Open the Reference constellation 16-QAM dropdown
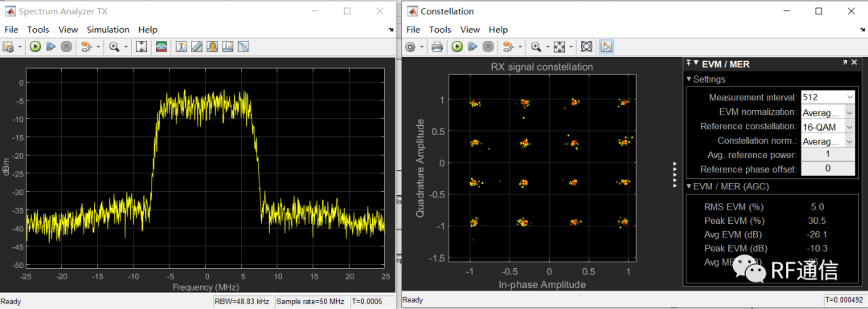The width and height of the screenshot is (868, 309). click(828, 127)
